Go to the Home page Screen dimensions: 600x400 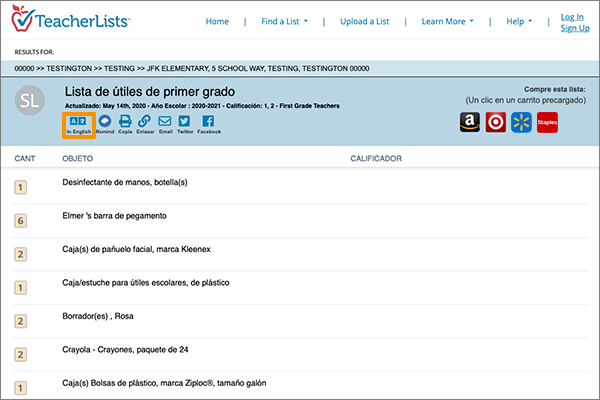click(x=217, y=21)
